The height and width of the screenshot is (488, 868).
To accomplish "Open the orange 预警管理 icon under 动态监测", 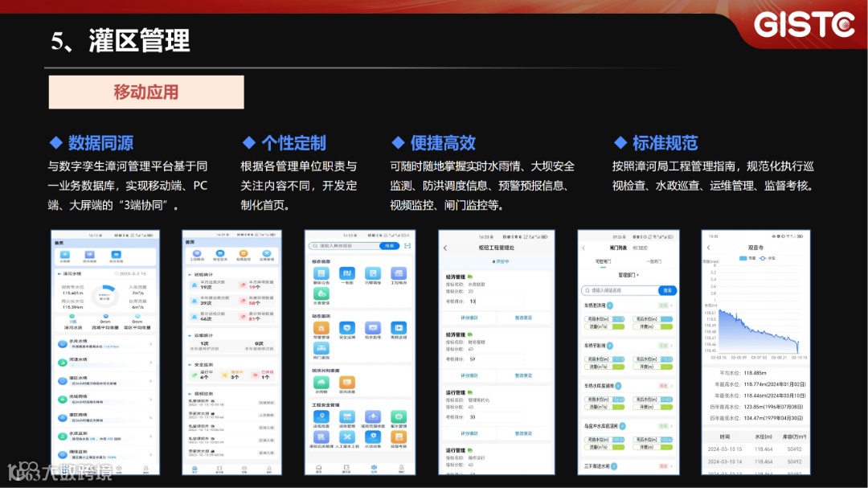I will pyautogui.click(x=321, y=328).
